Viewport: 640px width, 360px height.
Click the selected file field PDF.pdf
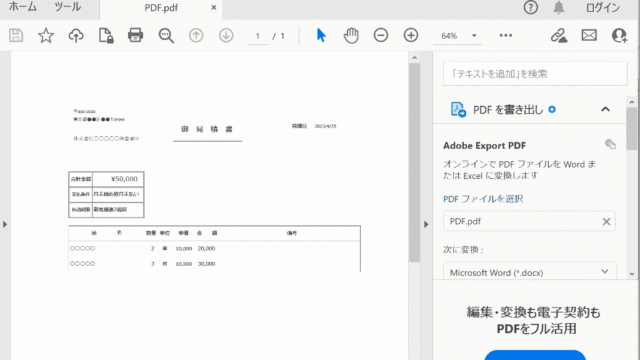[529, 221]
